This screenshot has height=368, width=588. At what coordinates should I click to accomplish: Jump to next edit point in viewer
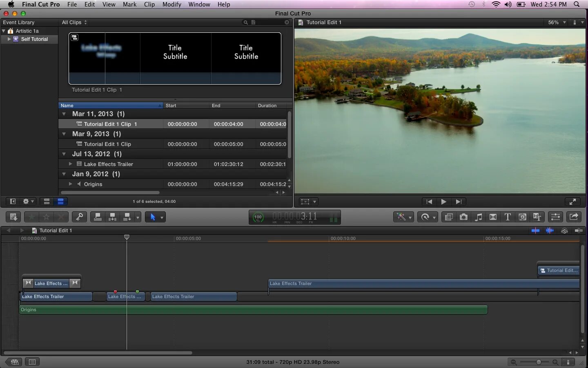pos(459,202)
